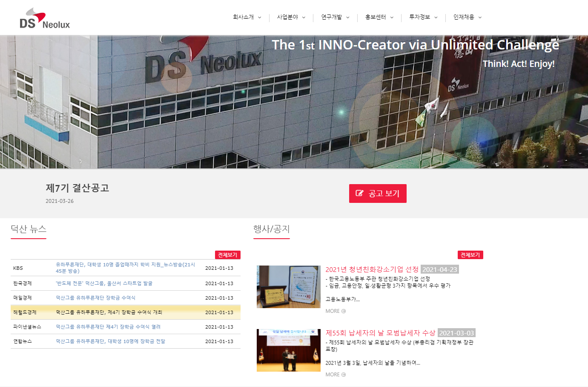Open 덕산그룹 유하푸른재단 장학금 수여식 article
The height and width of the screenshot is (387, 588).
[x=95, y=298]
